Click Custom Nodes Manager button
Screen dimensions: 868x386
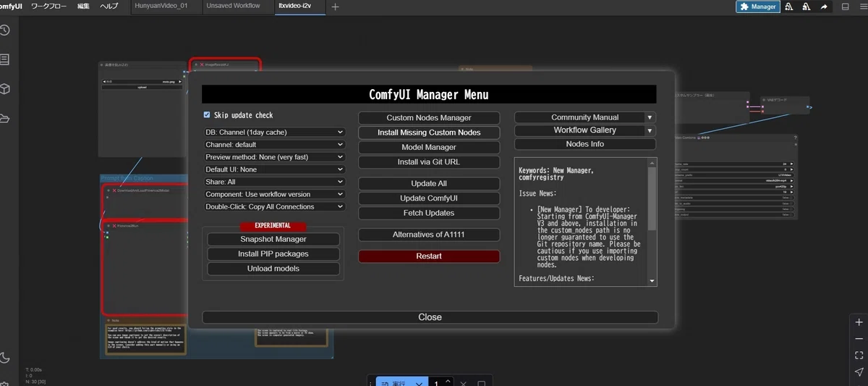[x=429, y=118]
